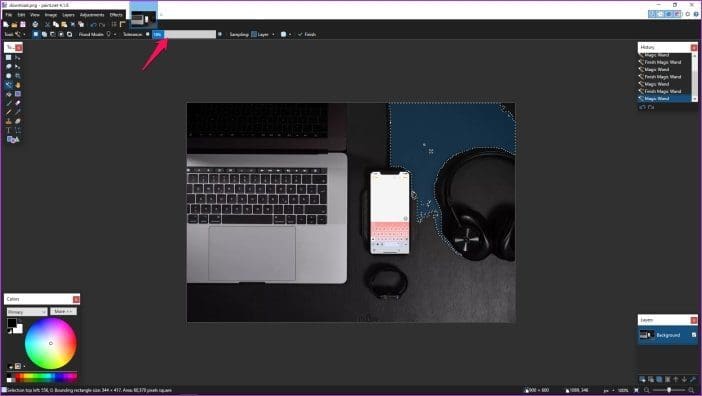Image resolution: width=702 pixels, height=396 pixels.
Task: Click the Save toolbar icon
Action: click(23, 24)
